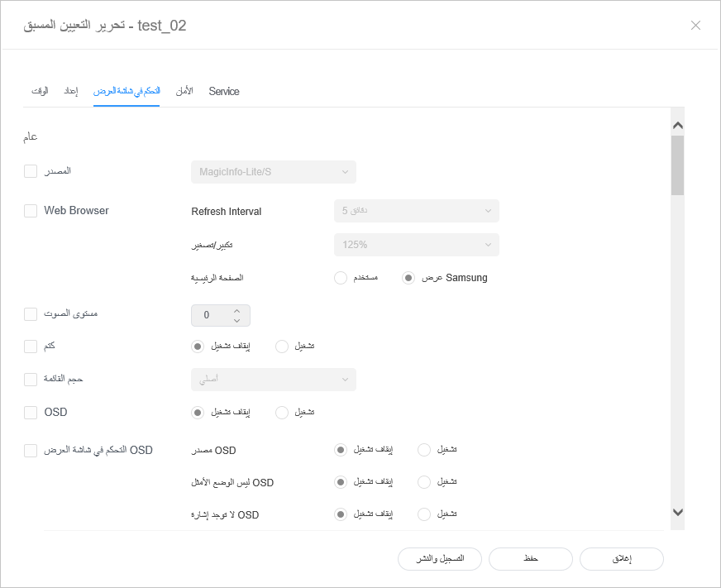Increase the volume level stepper value
The image size is (721, 588).
pyautogui.click(x=236, y=311)
